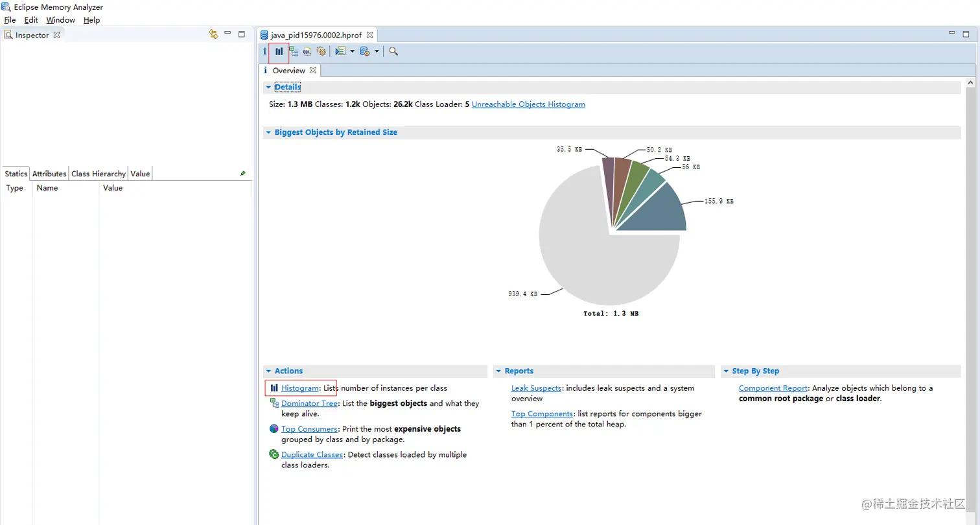Switch to the Value tab in the Inspector
This screenshot has width=980, height=525.
[x=140, y=174]
